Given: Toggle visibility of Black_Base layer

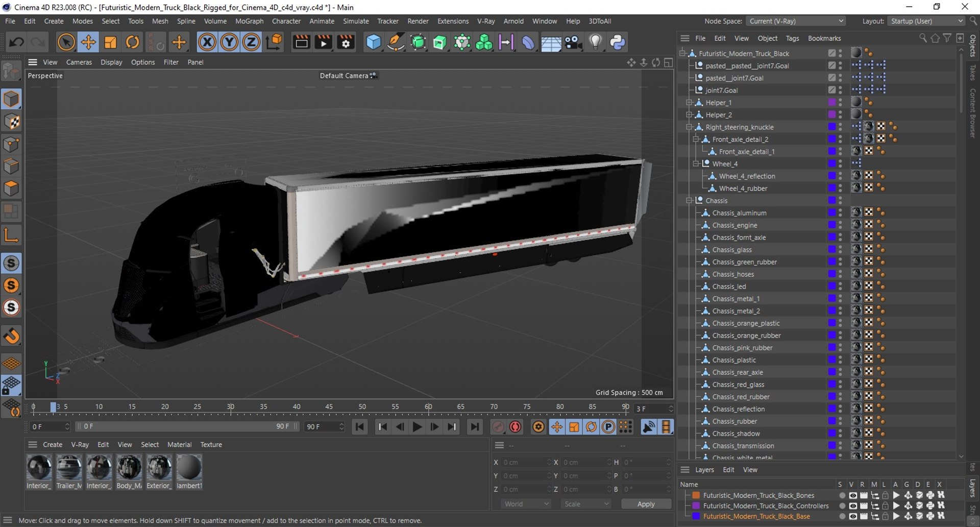Looking at the screenshot, I should pos(853,516).
